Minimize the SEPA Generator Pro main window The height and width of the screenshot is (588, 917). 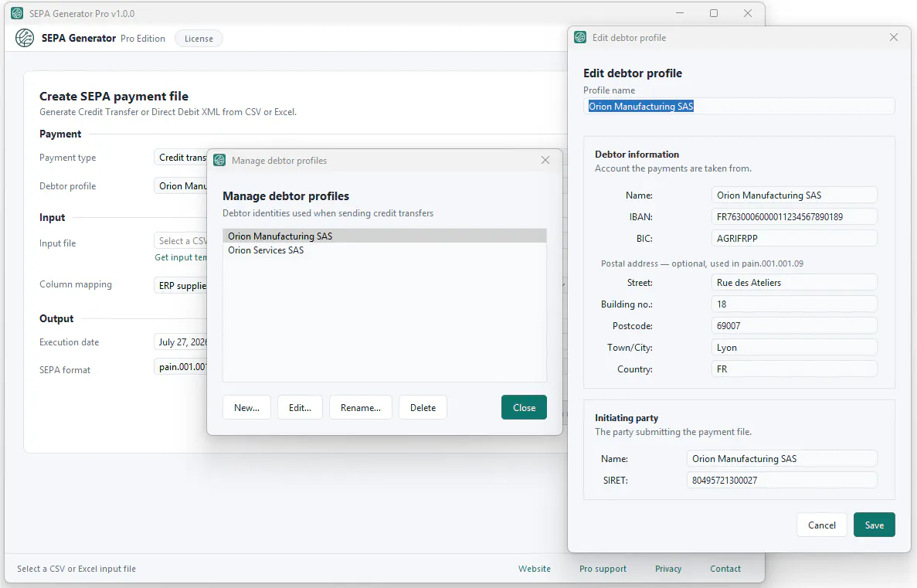pos(680,13)
